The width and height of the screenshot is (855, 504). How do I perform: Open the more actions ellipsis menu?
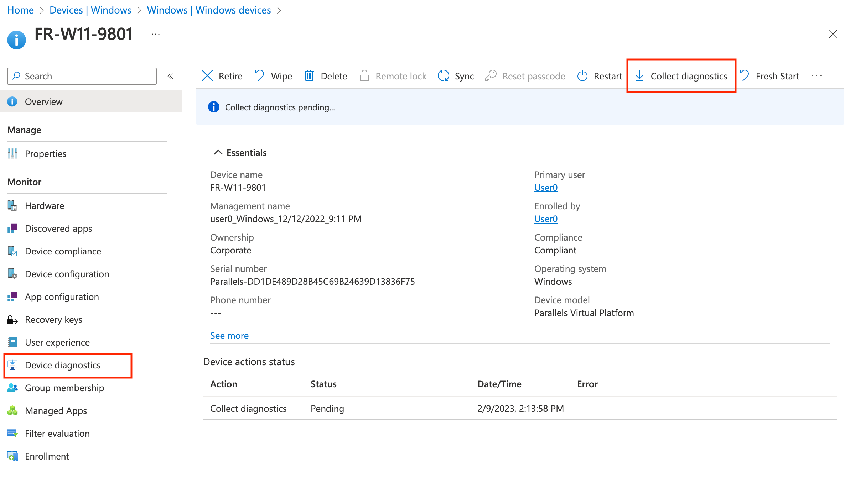(817, 75)
